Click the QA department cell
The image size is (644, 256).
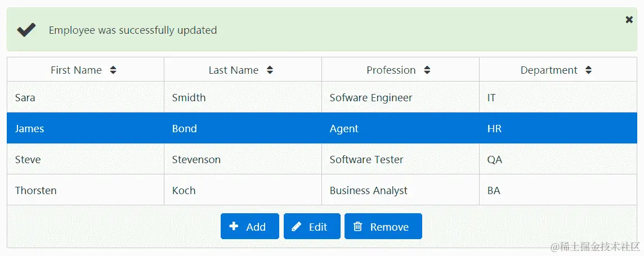click(495, 159)
